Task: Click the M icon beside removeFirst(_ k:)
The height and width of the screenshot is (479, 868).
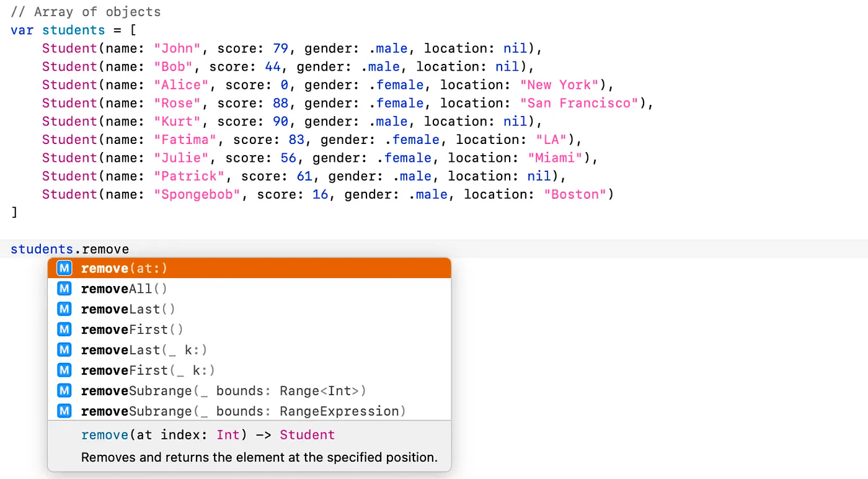Action: pos(64,370)
